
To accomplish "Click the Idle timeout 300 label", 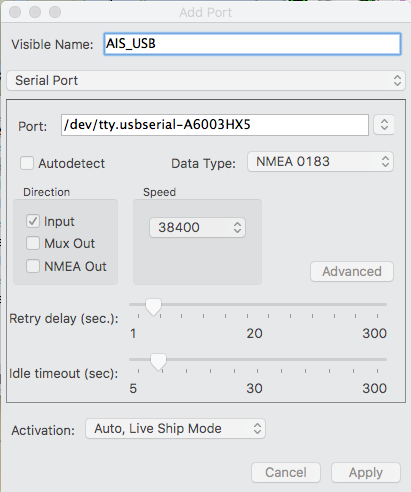I will click(375, 388).
